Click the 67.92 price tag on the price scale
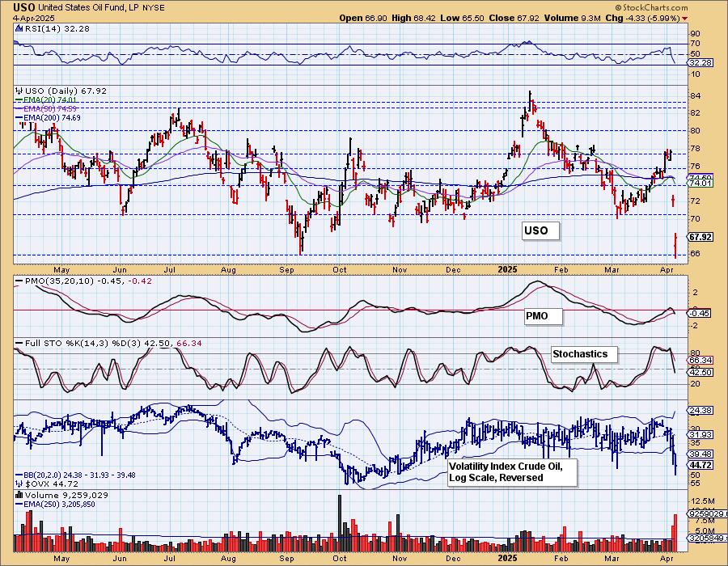 click(x=700, y=237)
